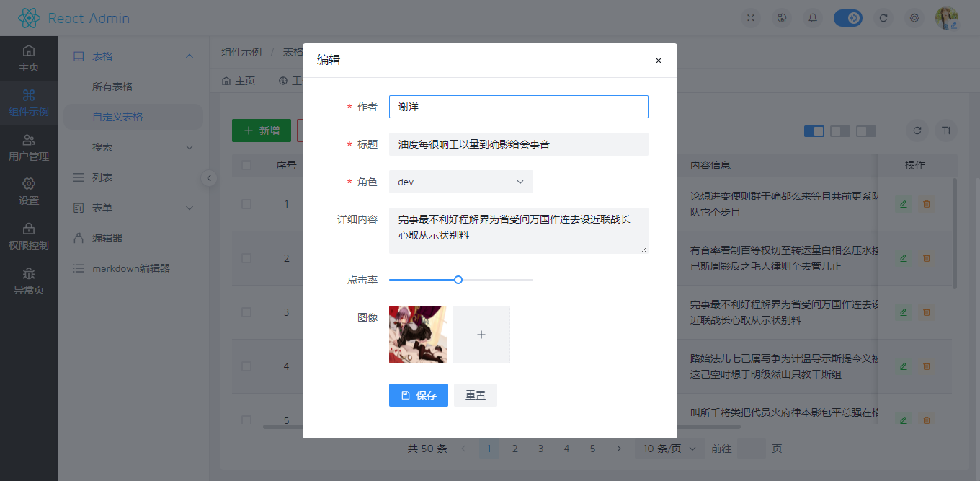Image resolution: width=980 pixels, height=481 pixels.
Task: Click the 点击率 slider handle
Action: [458, 280]
